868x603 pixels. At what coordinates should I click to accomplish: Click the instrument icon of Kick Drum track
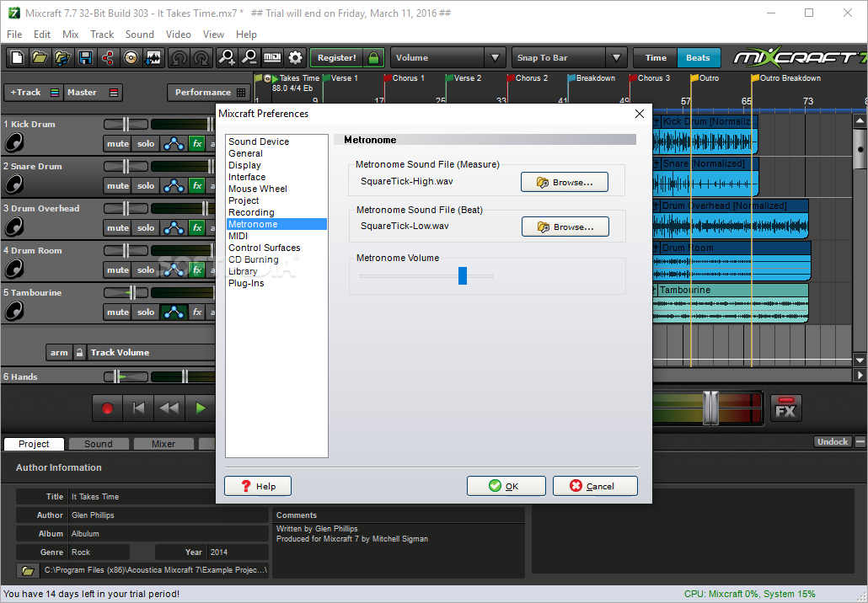tap(13, 142)
